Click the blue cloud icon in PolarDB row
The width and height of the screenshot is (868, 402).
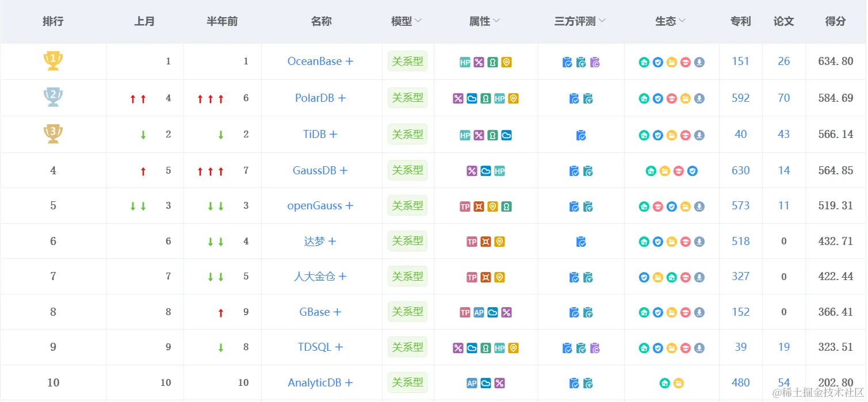(x=472, y=98)
